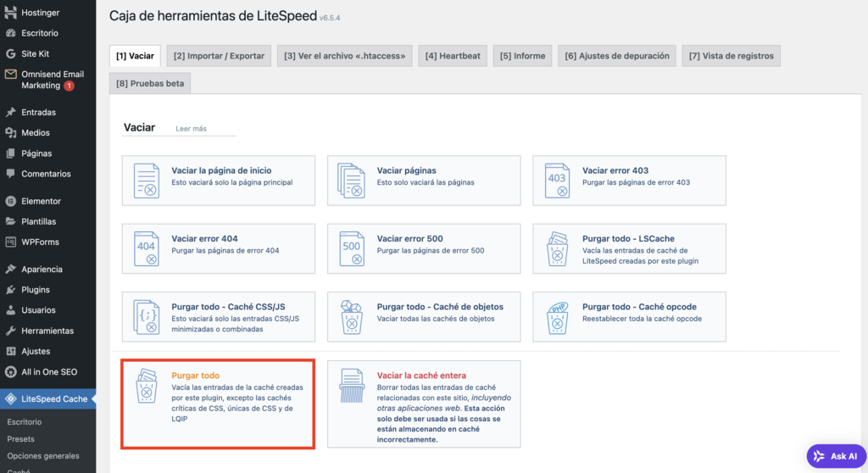868x473 pixels.
Task: Click the WPForms menu label
Action: [40, 242]
